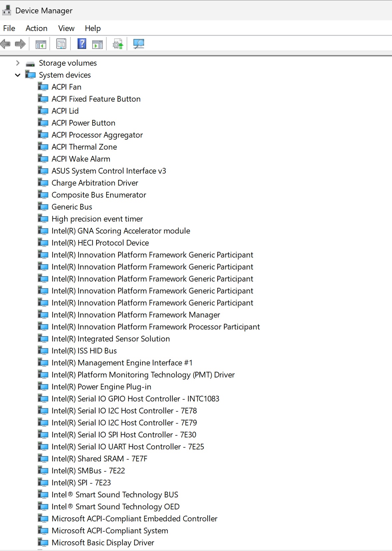Select Microsoft ACPI-Compliant System
Image resolution: width=392 pixels, height=551 pixels.
[x=110, y=531]
